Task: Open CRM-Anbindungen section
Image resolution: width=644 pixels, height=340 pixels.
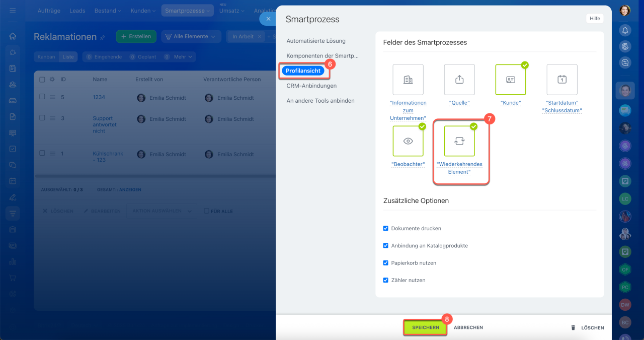Action: click(x=311, y=86)
